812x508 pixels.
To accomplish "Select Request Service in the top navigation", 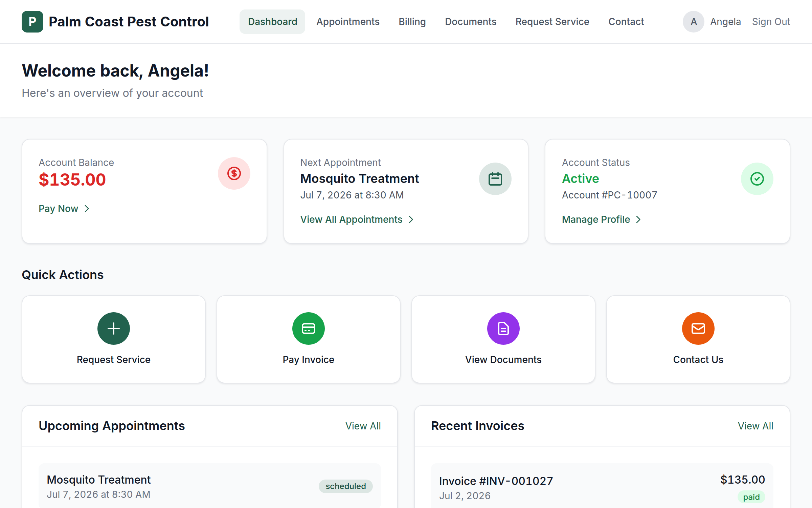I will [552, 22].
